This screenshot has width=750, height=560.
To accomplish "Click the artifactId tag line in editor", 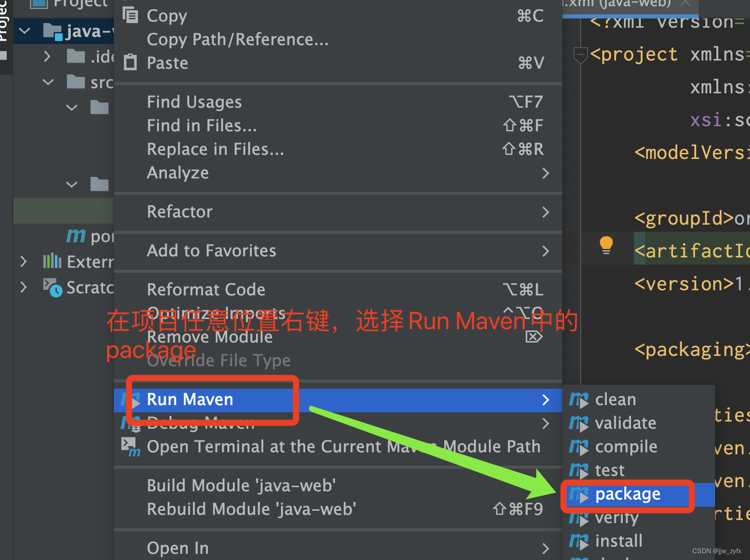I will (692, 251).
